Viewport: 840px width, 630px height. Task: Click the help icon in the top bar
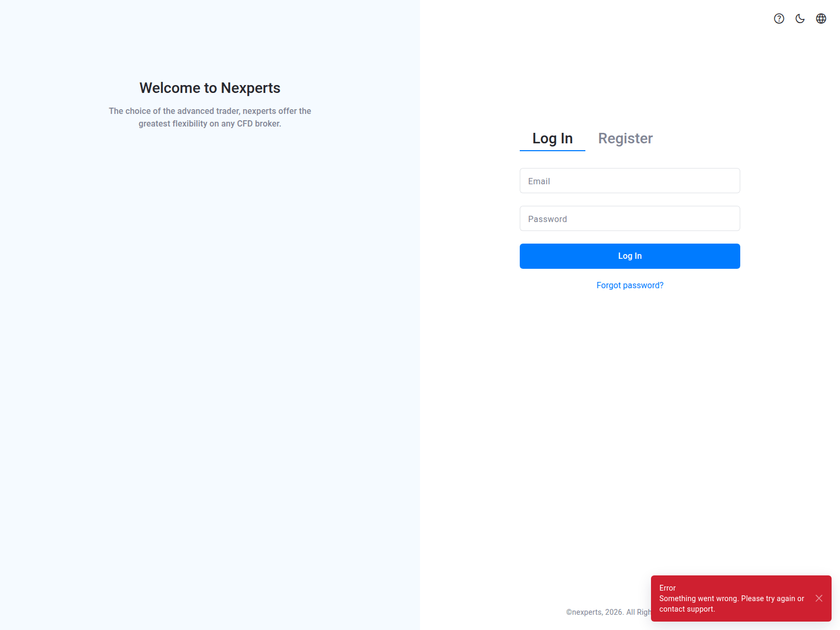point(779,19)
